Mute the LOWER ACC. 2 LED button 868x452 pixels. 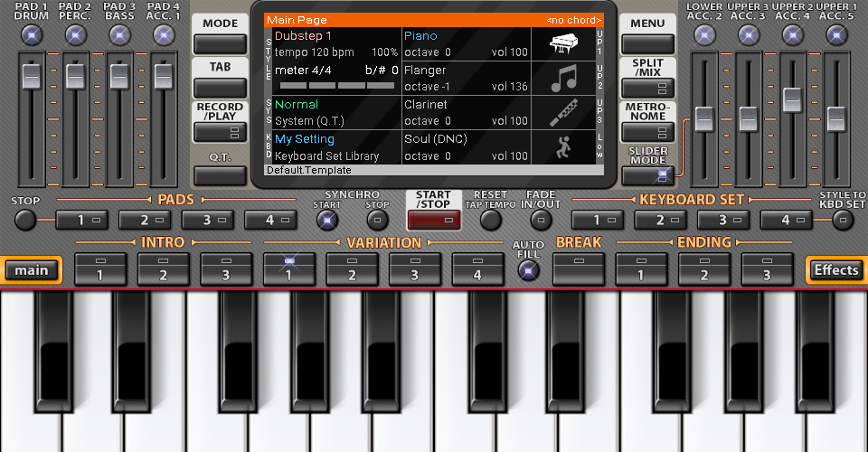[x=704, y=35]
